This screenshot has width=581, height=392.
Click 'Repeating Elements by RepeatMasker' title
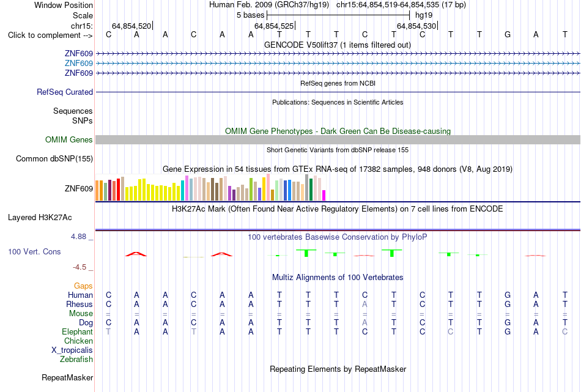point(338,369)
